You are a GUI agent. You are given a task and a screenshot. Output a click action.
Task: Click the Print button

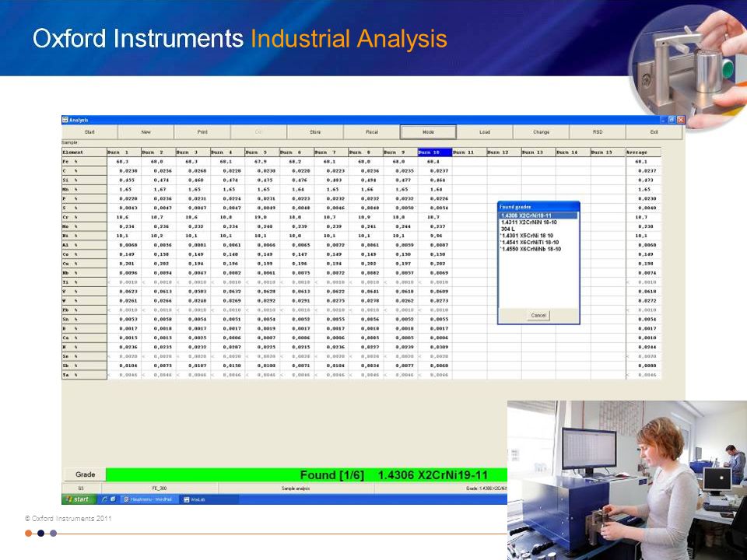(x=202, y=132)
